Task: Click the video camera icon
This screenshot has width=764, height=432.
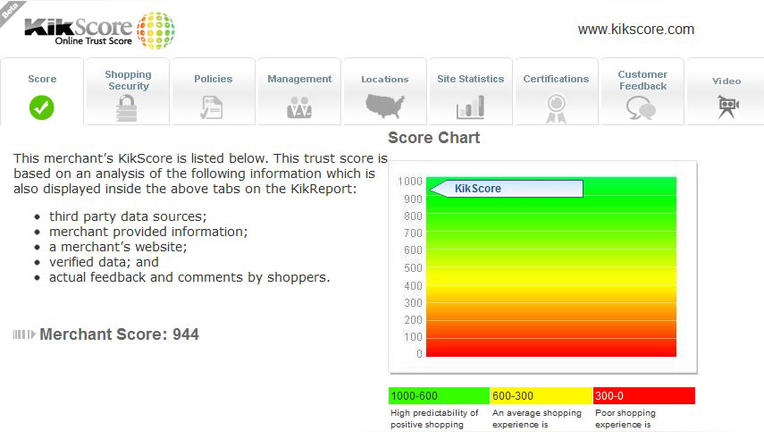Action: pyautogui.click(x=727, y=107)
